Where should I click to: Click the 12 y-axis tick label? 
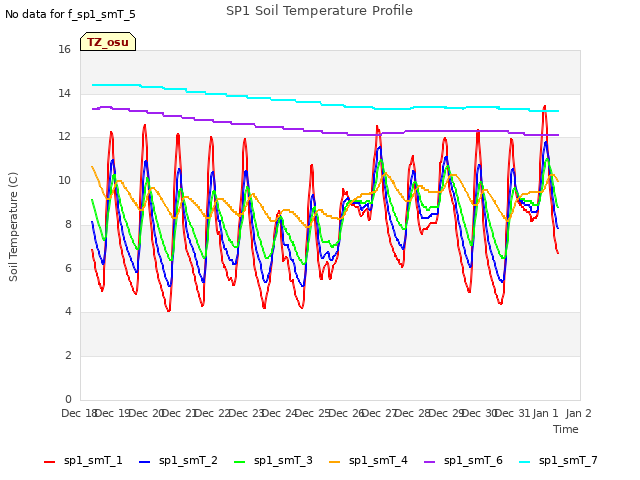click(64, 137)
